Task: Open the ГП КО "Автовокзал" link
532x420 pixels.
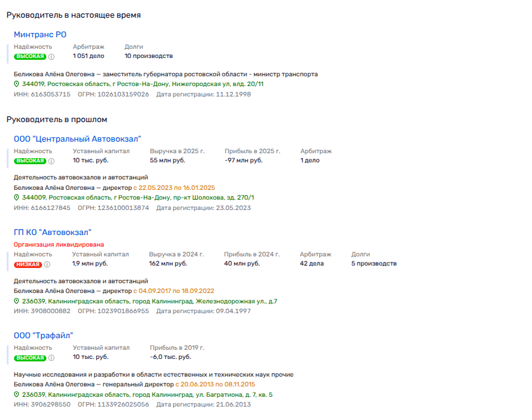Action: click(x=52, y=232)
